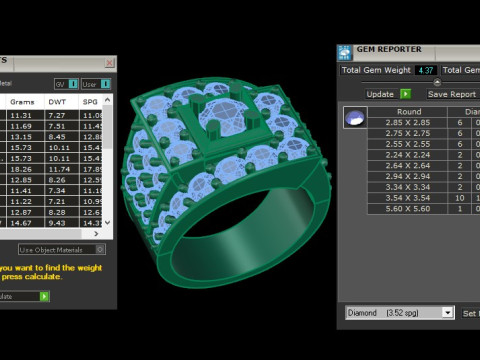Select the round gem thumbnail
Image resolution: width=480 pixels, height=360 pixels.
355,117
